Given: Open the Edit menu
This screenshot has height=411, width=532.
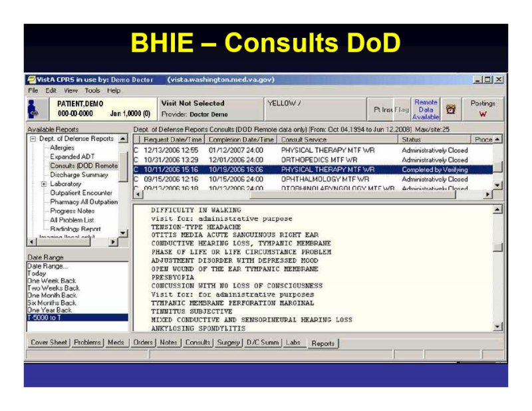Looking at the screenshot, I should tap(51, 90).
